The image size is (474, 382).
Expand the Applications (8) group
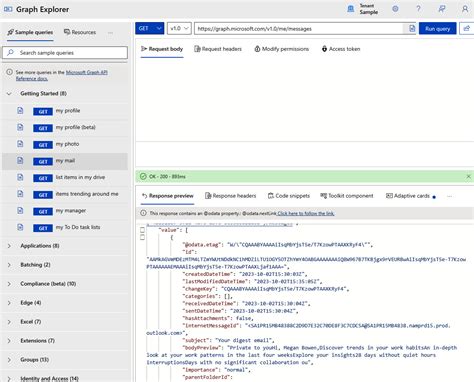[9, 246]
